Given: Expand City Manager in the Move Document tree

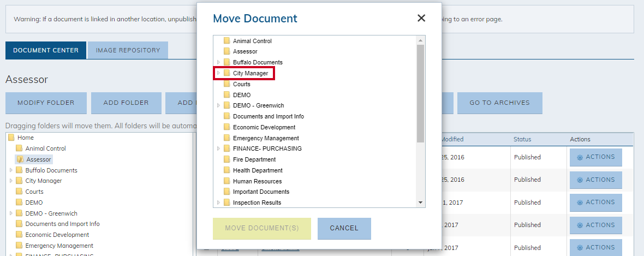Looking at the screenshot, I should (218, 73).
